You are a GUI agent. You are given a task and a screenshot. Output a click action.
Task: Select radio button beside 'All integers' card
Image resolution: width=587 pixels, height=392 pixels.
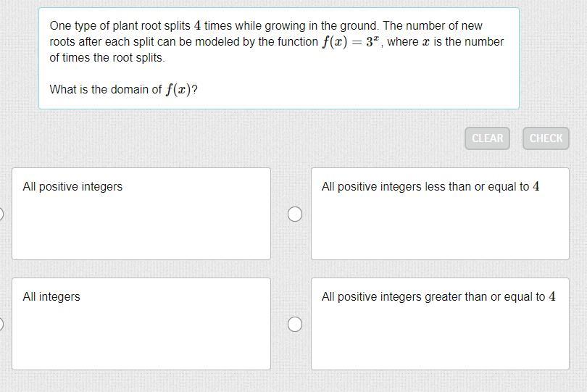click(1, 324)
